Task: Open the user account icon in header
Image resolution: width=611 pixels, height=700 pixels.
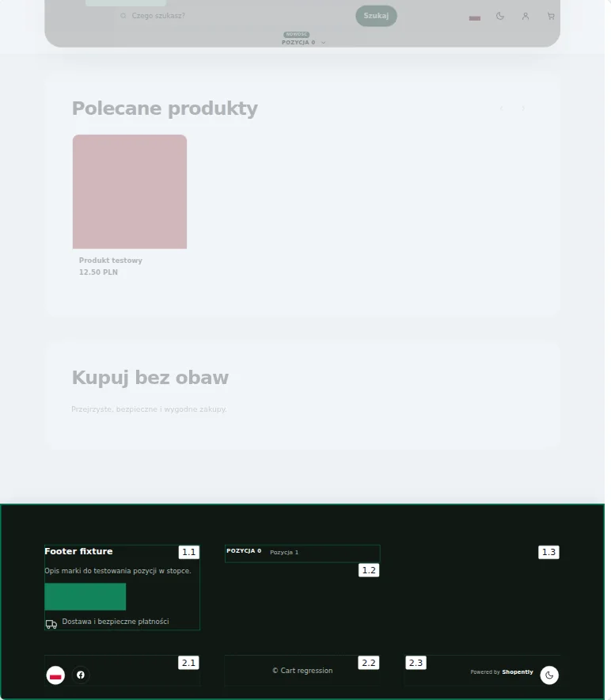Action: (x=526, y=16)
